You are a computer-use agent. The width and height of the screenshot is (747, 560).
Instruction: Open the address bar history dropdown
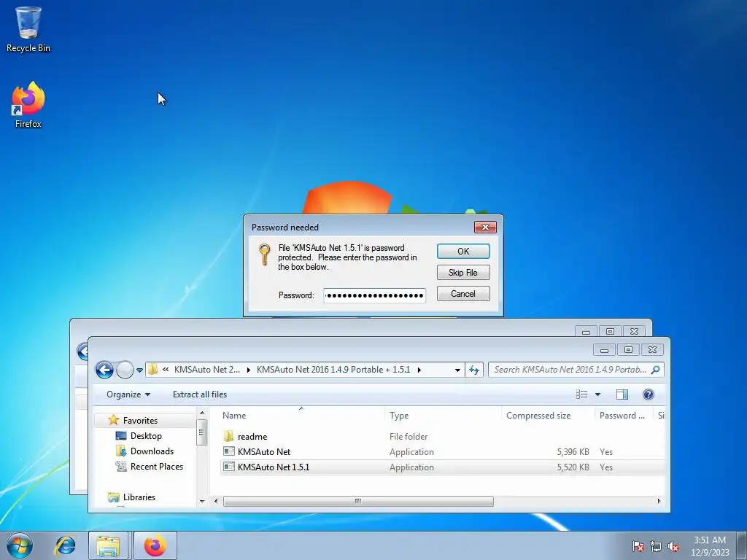pos(457,370)
